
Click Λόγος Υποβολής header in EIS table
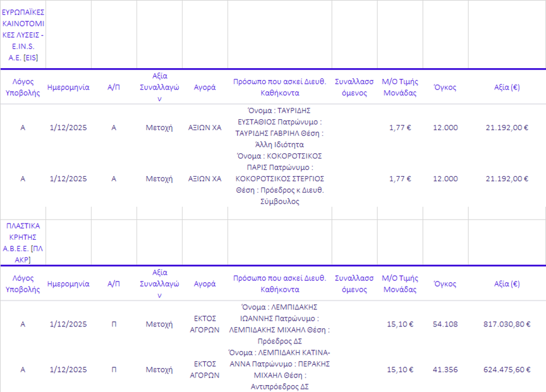pos(23,87)
